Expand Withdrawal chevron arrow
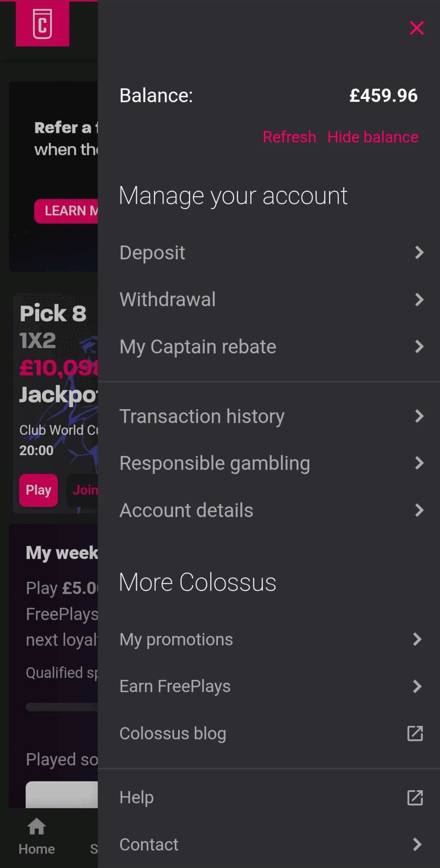440x868 pixels. point(419,299)
